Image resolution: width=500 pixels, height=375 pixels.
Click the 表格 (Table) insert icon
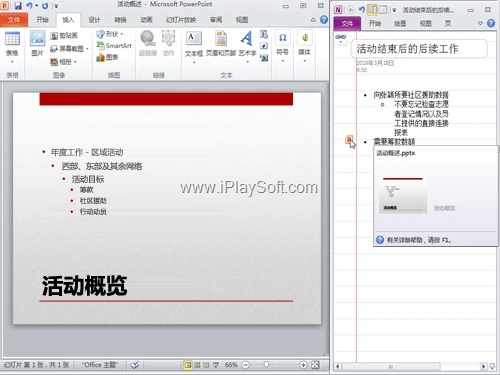12,38
